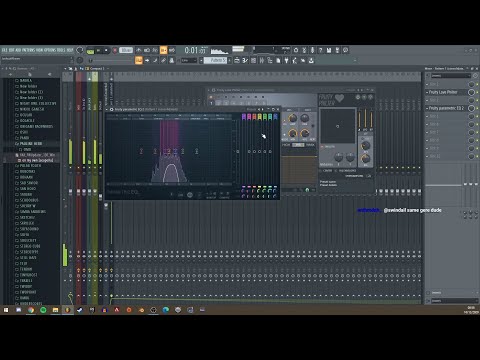This screenshot has width=480, height=360.
Task: Click the render export icon beside save
Action: pos(337,50)
